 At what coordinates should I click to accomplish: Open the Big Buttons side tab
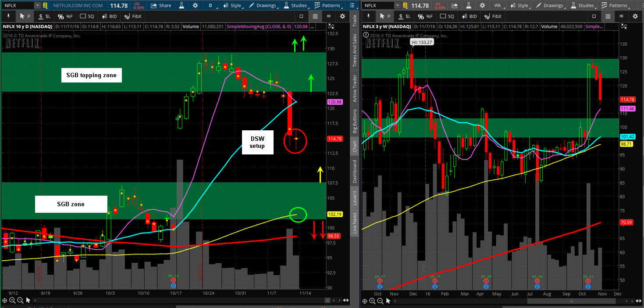coord(355,120)
